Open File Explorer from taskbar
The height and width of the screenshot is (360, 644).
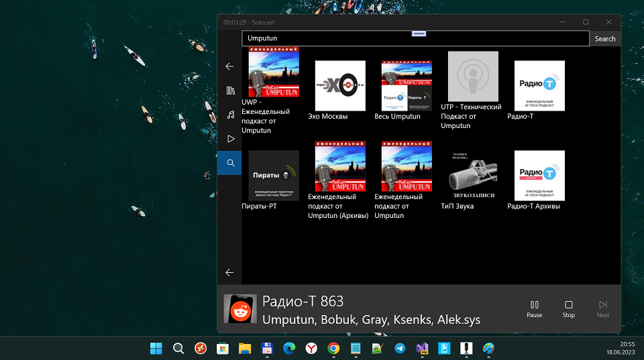coord(245,349)
